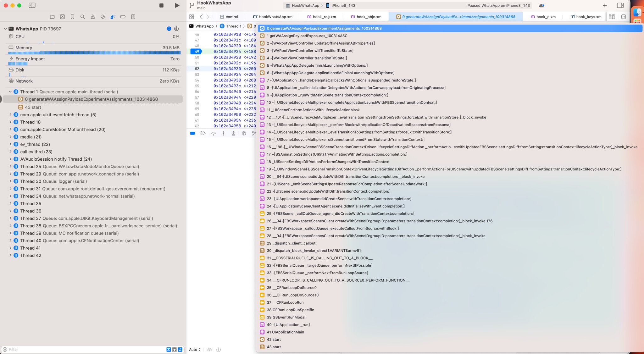
Task: Open the Bookmark navigator
Action: pyautogui.click(x=72, y=17)
